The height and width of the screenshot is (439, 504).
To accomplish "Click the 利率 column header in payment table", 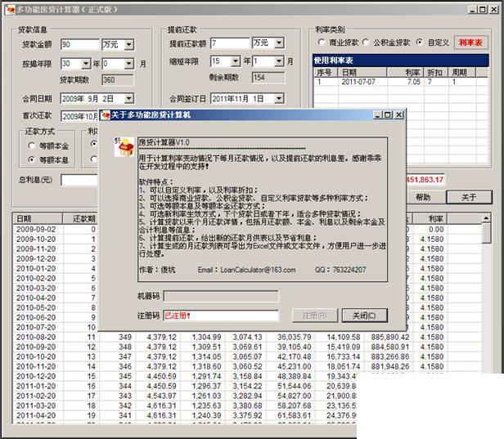I will click(x=430, y=219).
